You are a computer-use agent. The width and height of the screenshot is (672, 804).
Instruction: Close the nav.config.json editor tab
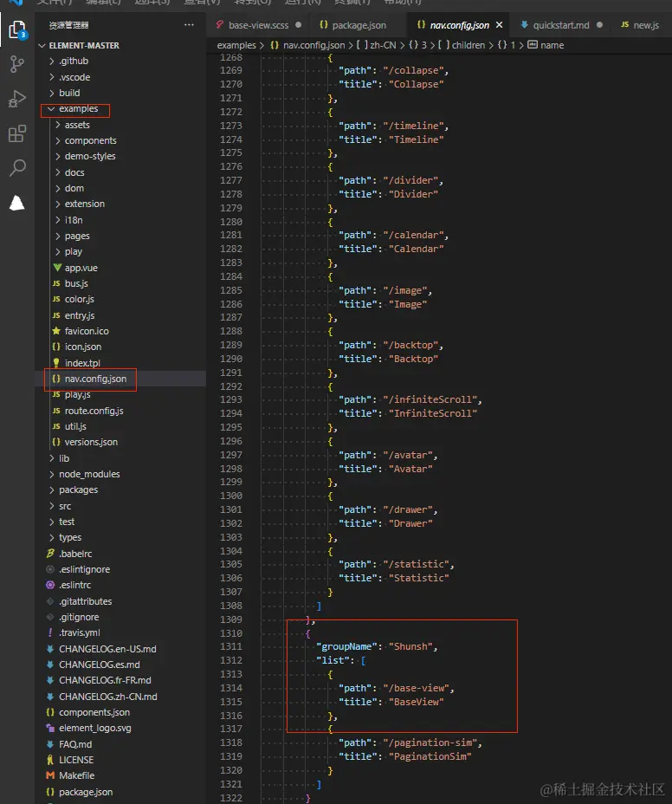500,24
